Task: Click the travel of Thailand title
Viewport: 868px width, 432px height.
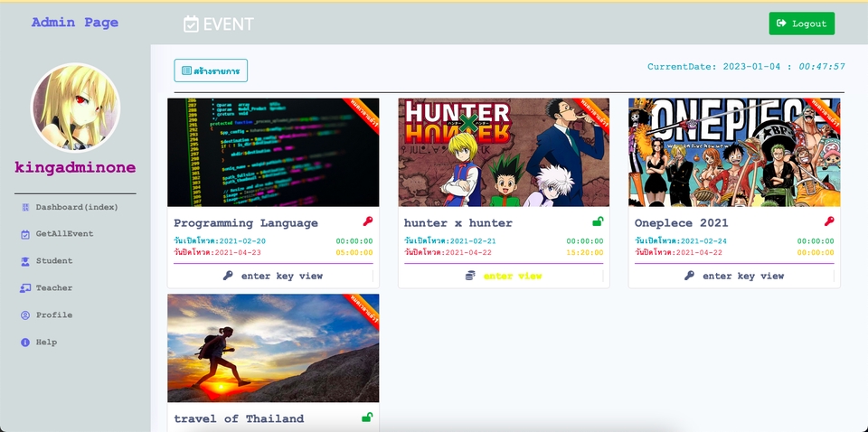Action: (x=239, y=418)
